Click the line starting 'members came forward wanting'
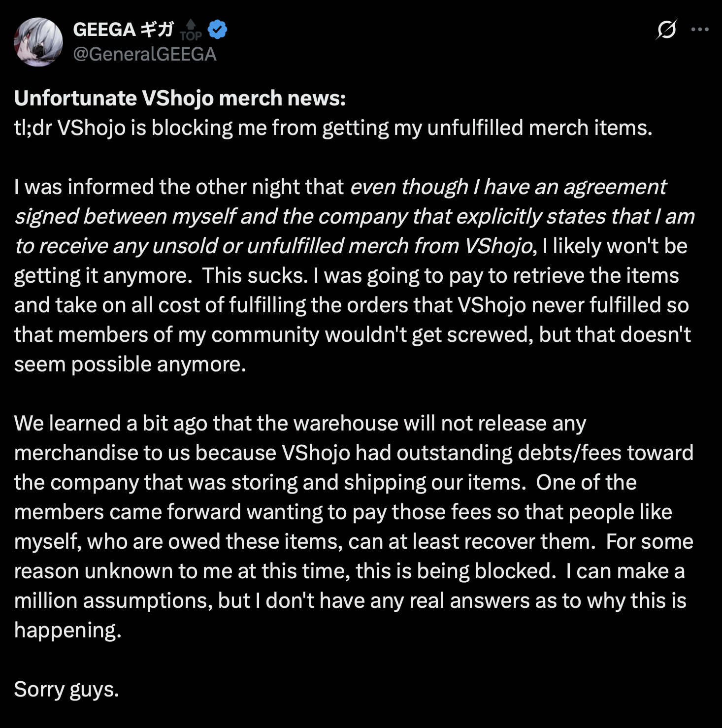This screenshot has height=728, width=722. click(x=343, y=512)
